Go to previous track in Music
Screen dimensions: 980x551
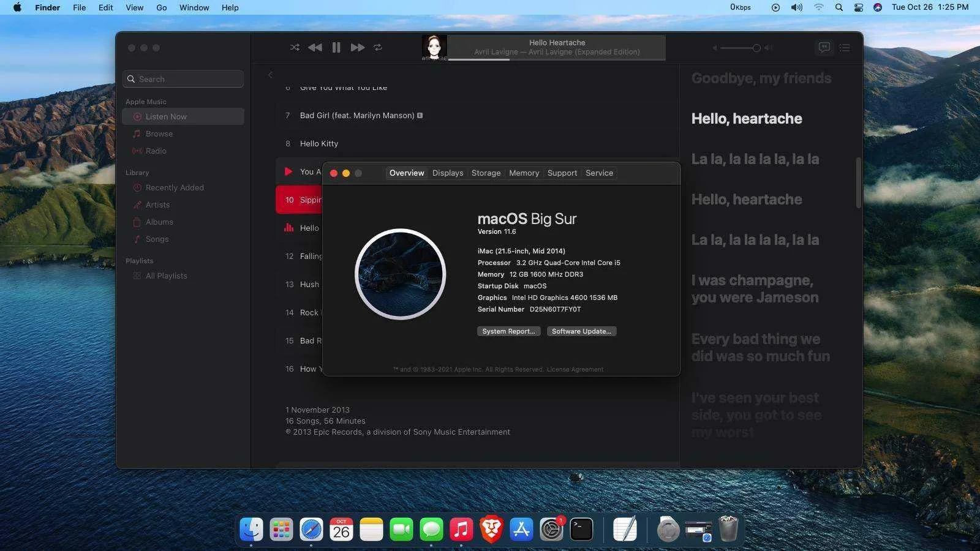coord(315,47)
